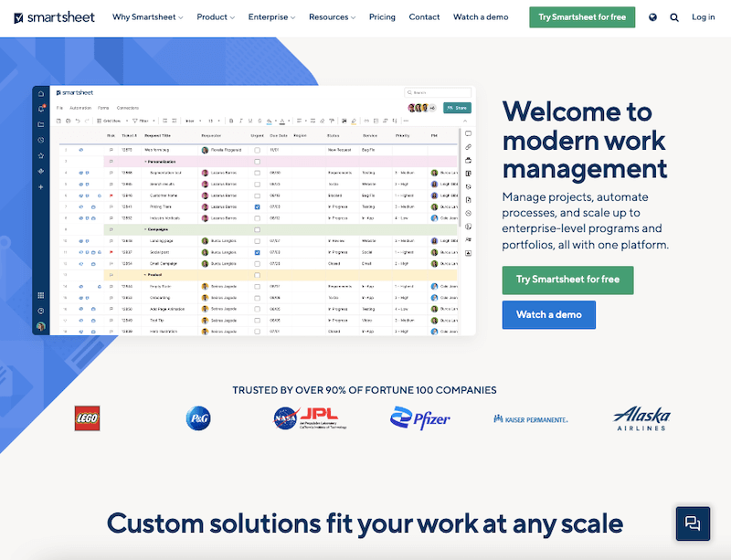Click the Underline icon in preview toolbar
731x560 pixels.
tap(250, 121)
